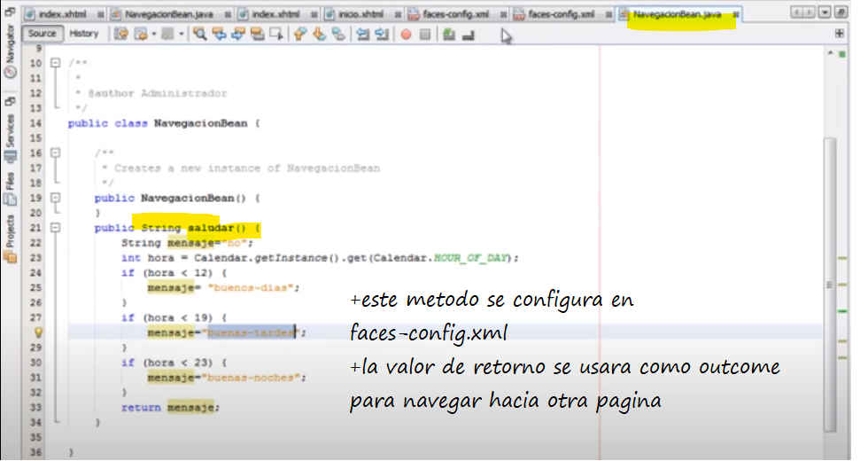
Task: Click green file status square above scrollbar
Action: (x=842, y=54)
